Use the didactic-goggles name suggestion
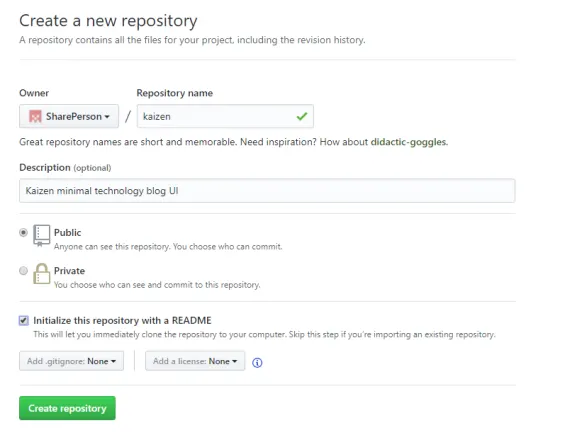 click(x=409, y=142)
